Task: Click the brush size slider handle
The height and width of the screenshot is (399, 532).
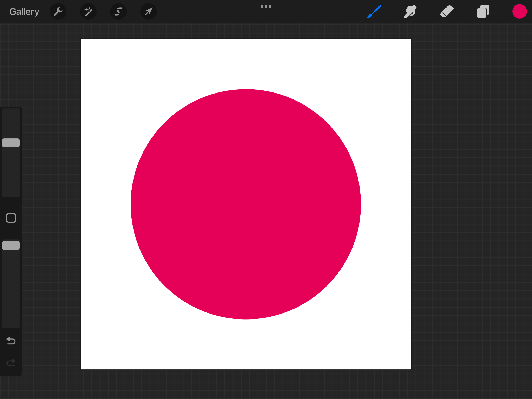Action: tap(11, 143)
